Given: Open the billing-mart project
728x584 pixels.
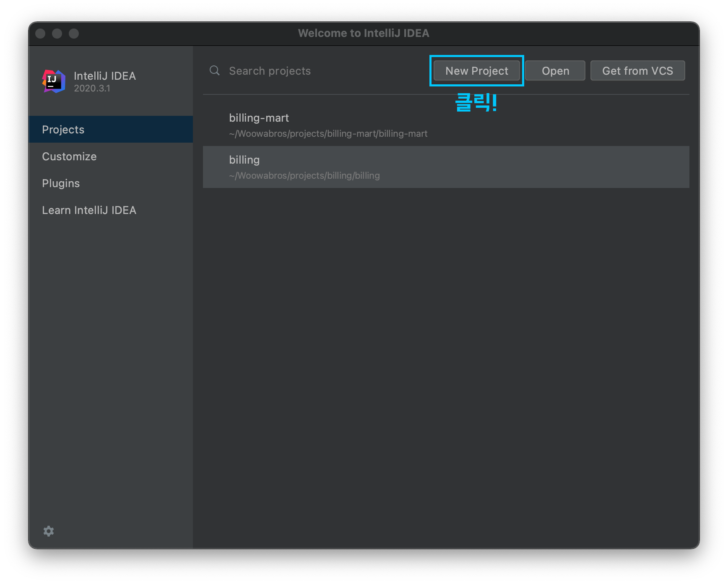Looking at the screenshot, I should pyautogui.click(x=259, y=118).
